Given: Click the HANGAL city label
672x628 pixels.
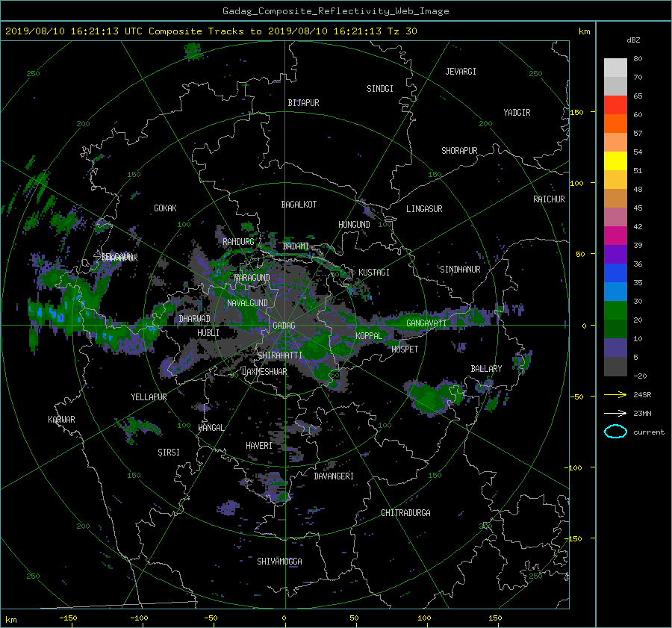Looking at the screenshot, I should [x=211, y=428].
